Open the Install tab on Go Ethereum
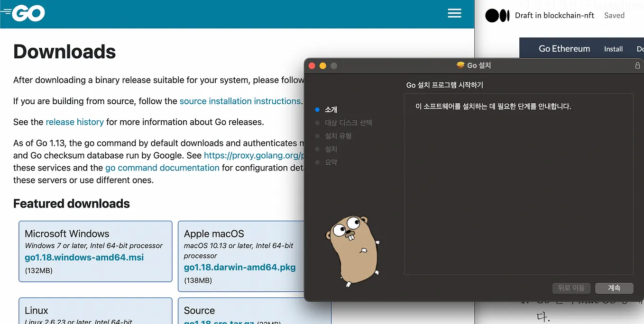 click(613, 49)
